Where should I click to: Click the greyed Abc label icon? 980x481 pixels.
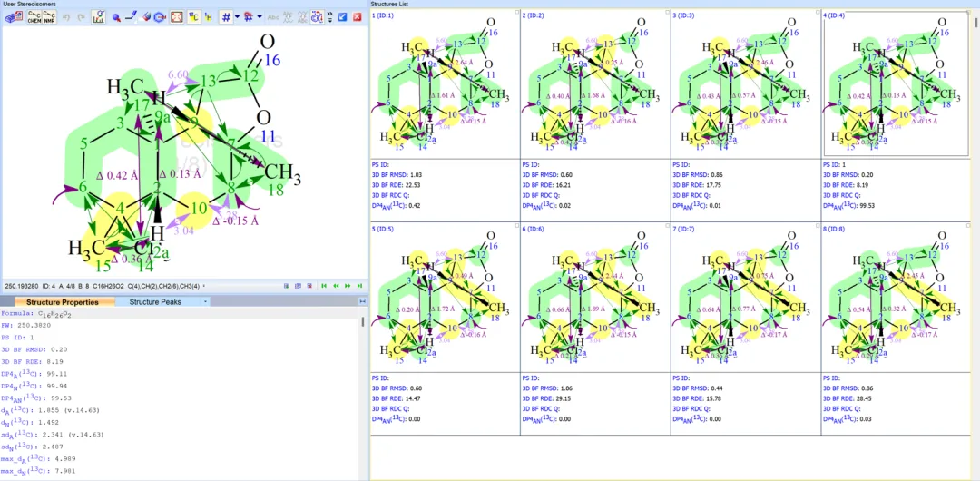273,17
